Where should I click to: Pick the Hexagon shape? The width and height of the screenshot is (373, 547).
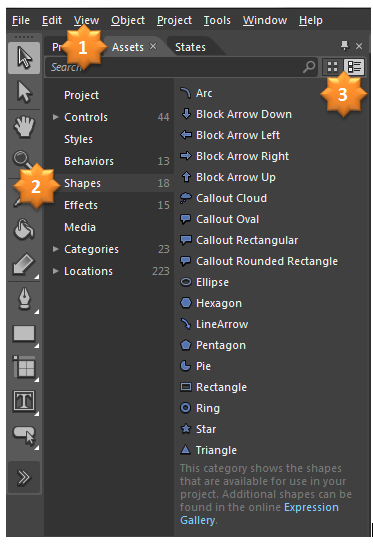coord(211,303)
